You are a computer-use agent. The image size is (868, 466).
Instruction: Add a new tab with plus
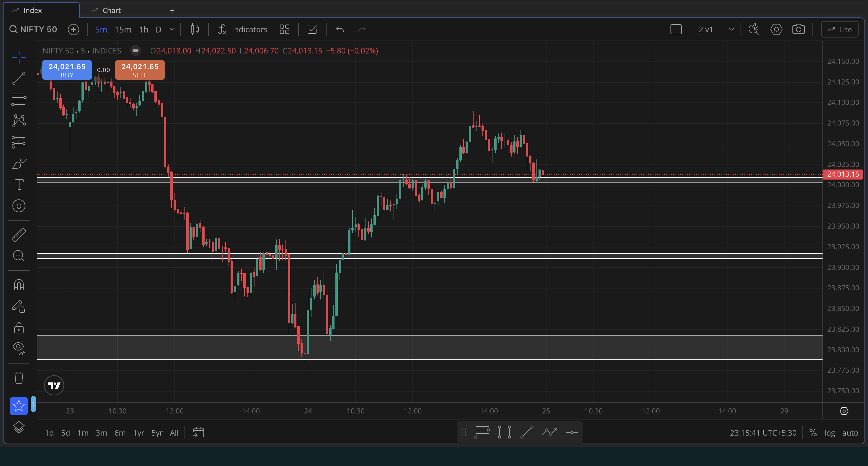172,10
